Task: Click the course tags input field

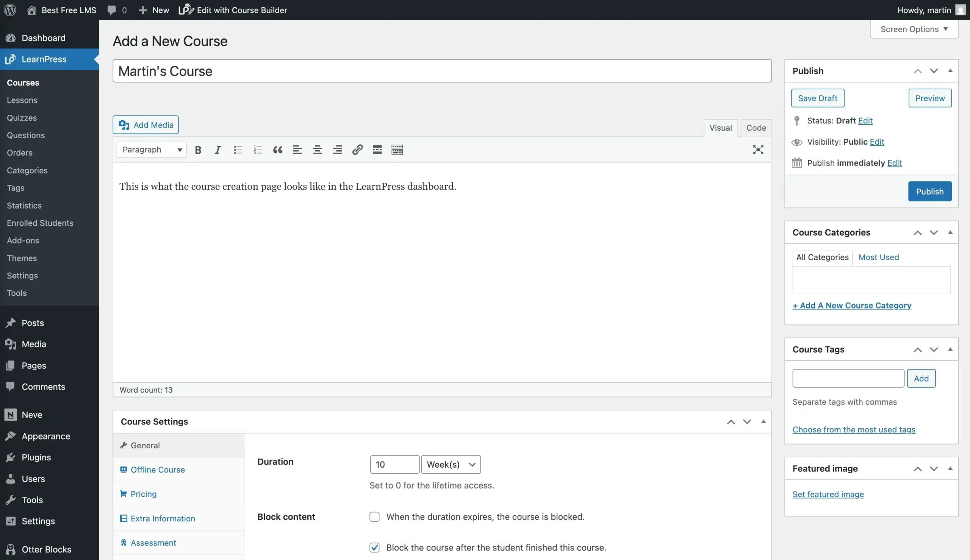Action: click(848, 379)
